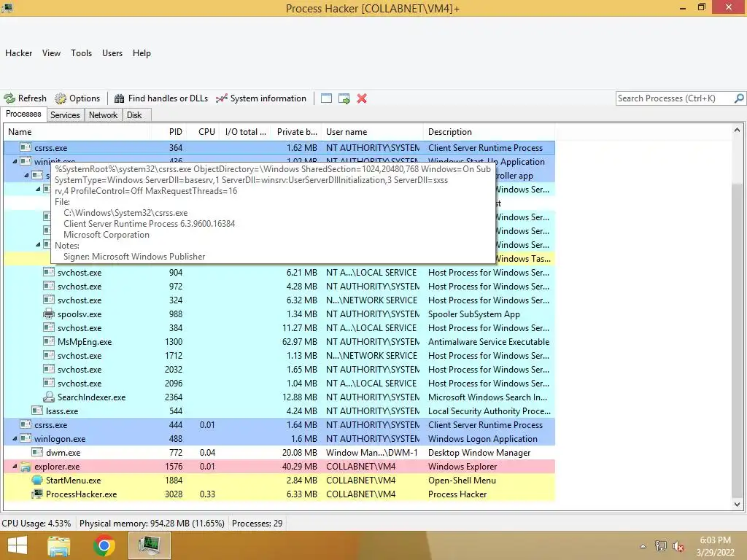Click the csrss.exe PID 364 process icon

pos(26,147)
